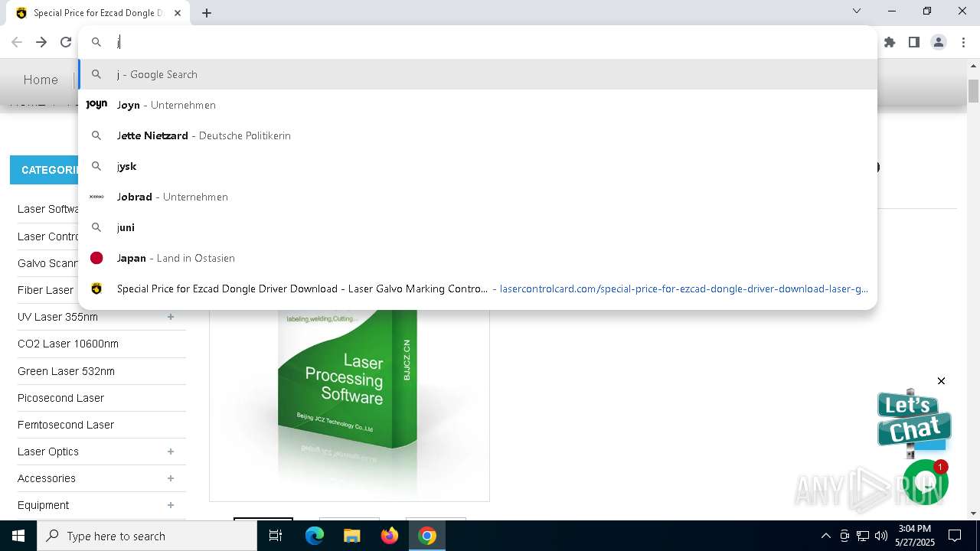Close the Let's Chat widget
Image resolution: width=980 pixels, height=551 pixels.
coord(941,381)
